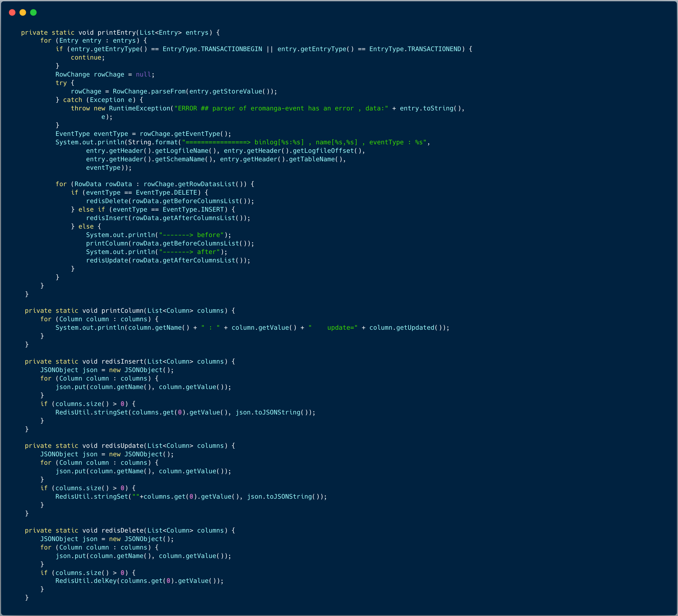Click the printColumn method declaration name
The width and height of the screenshot is (678, 616).
tap(122, 311)
